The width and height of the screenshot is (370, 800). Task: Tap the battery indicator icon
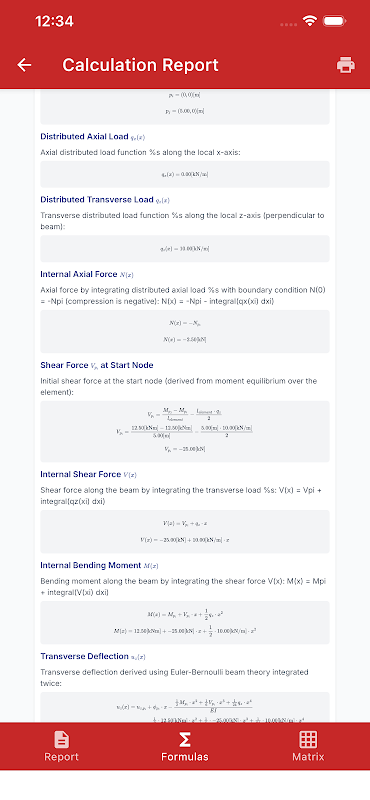click(335, 21)
